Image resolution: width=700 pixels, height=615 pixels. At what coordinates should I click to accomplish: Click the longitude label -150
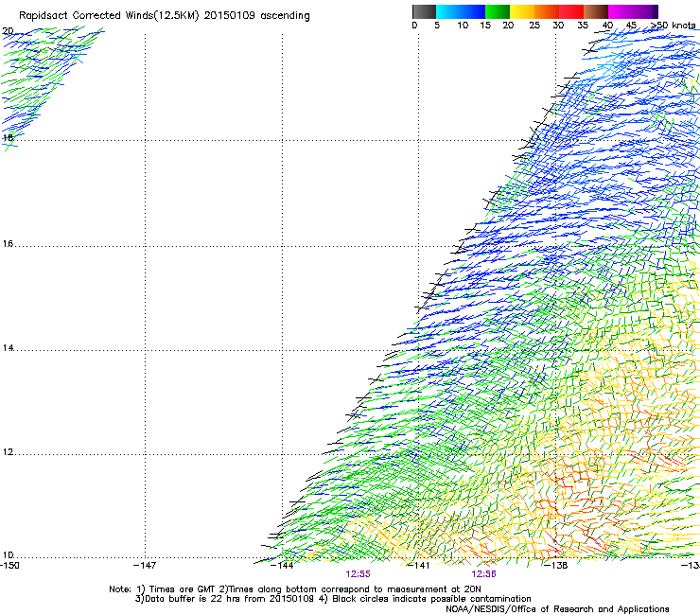point(9,566)
